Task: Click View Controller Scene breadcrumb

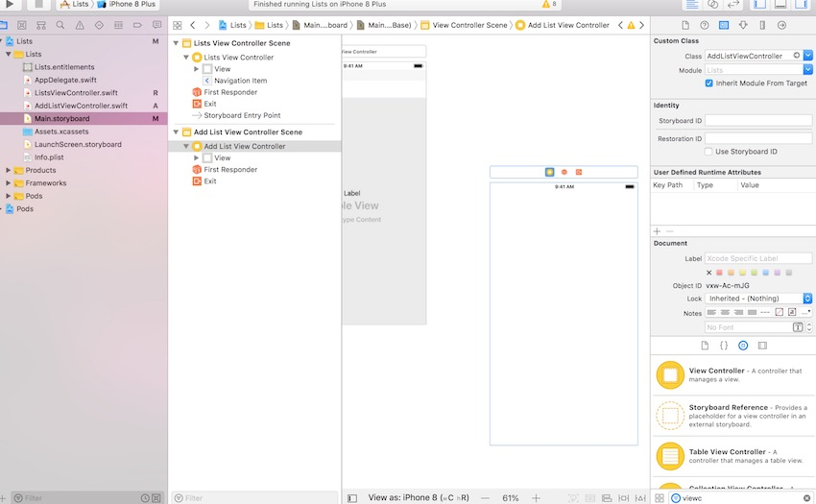Action: [x=469, y=25]
